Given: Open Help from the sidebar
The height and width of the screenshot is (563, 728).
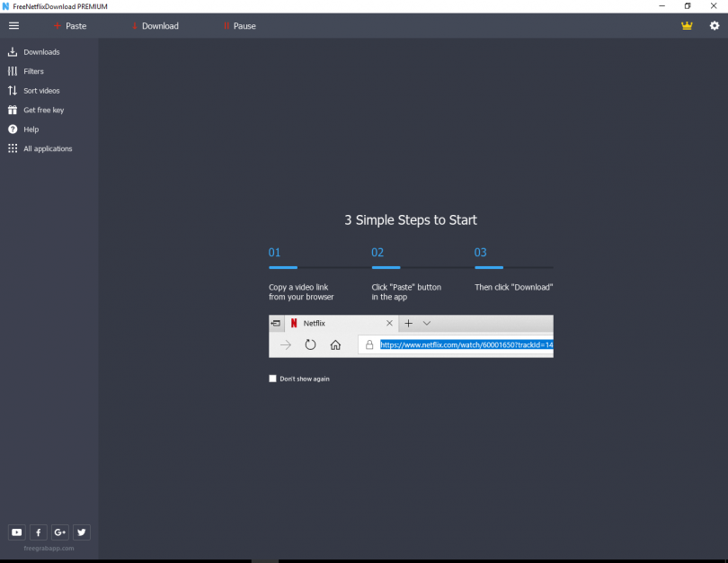Looking at the screenshot, I should 23,130.
